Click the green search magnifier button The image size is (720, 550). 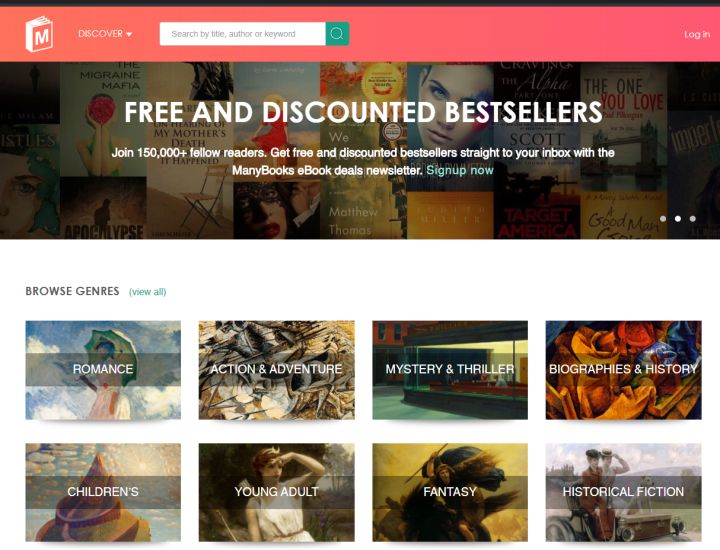tap(337, 34)
